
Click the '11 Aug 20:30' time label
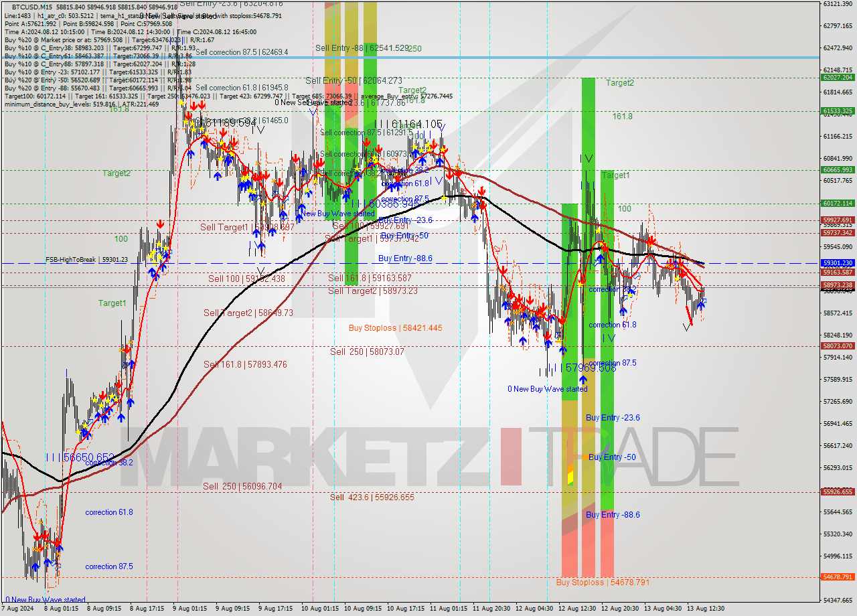point(491,609)
